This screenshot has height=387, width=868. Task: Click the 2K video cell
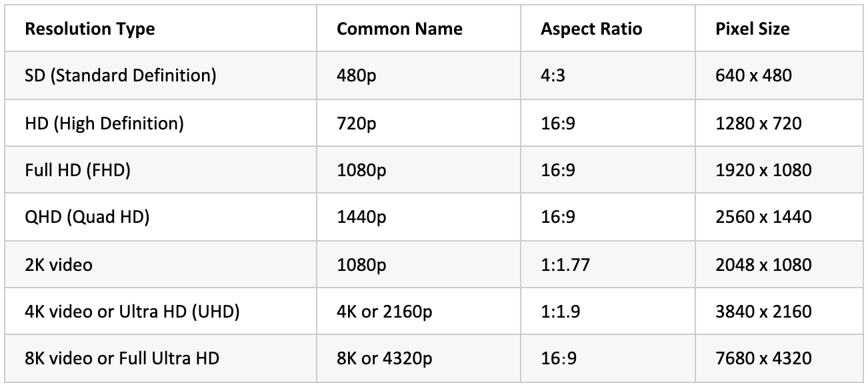pos(59,265)
